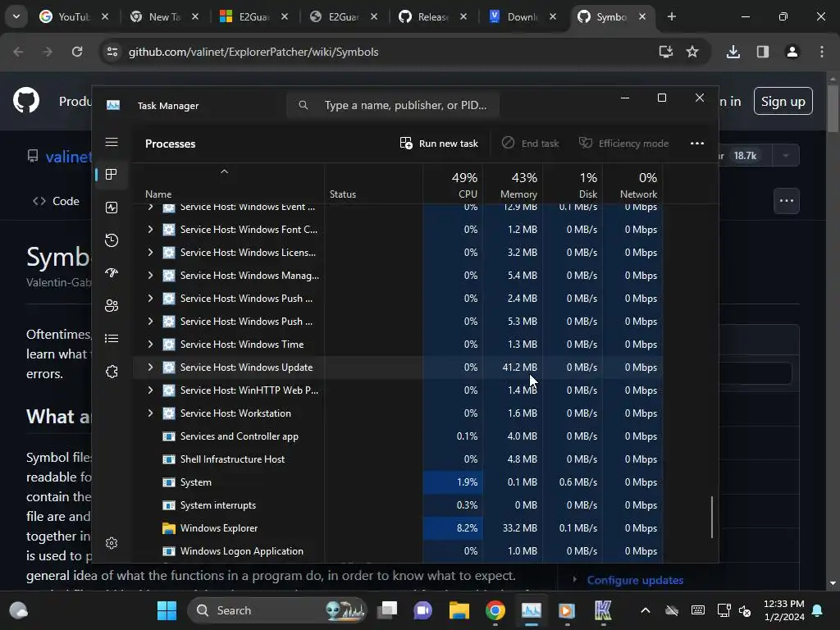
Task: Click the 41.2 MB memory value
Action: click(519, 367)
